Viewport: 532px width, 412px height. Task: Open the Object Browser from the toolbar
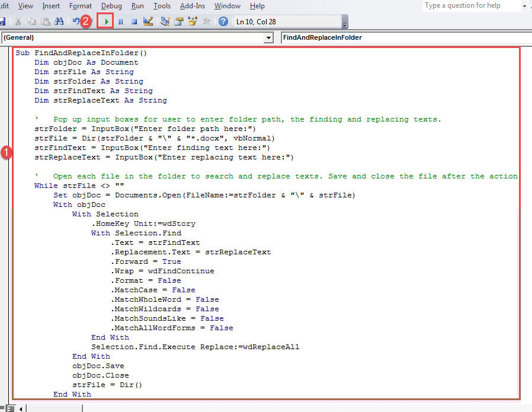click(x=193, y=22)
